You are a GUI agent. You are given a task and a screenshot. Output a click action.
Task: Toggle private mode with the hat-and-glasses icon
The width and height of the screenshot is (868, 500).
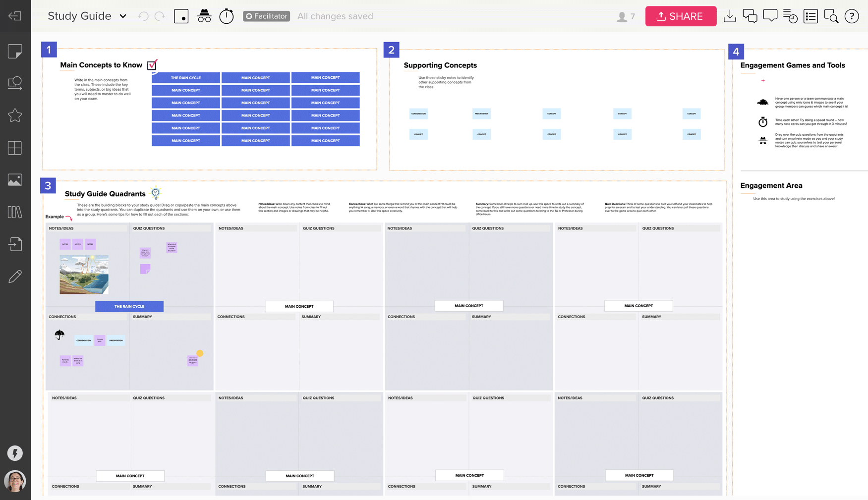pos(204,16)
